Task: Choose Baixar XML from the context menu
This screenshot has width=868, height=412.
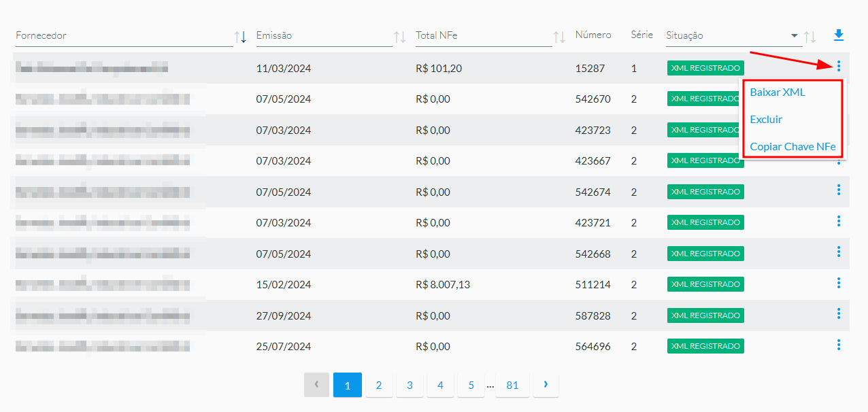Action: point(778,92)
